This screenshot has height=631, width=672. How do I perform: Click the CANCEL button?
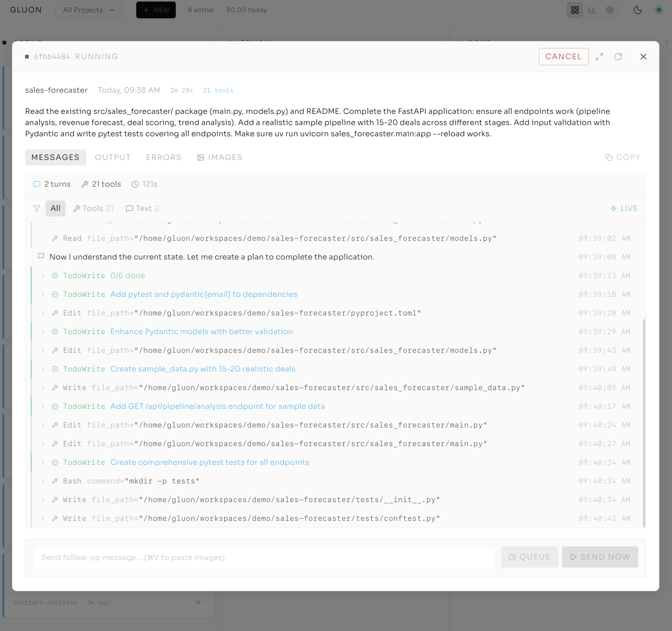coord(563,57)
